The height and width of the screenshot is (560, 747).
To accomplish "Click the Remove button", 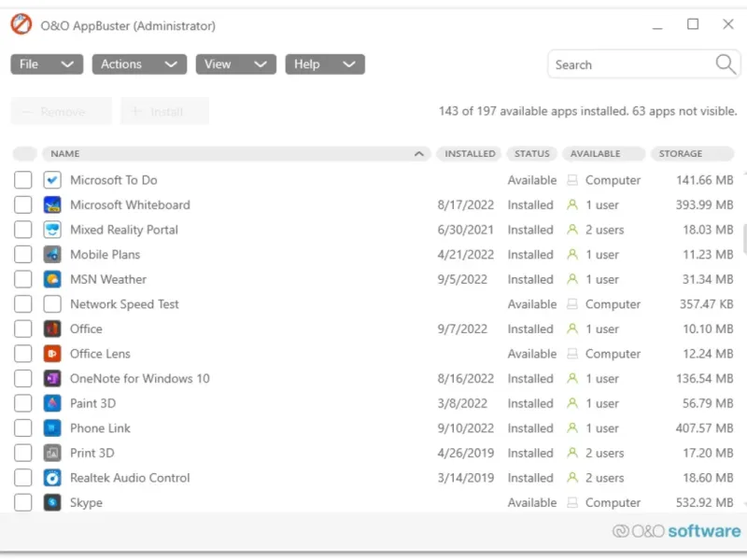I will coord(61,111).
